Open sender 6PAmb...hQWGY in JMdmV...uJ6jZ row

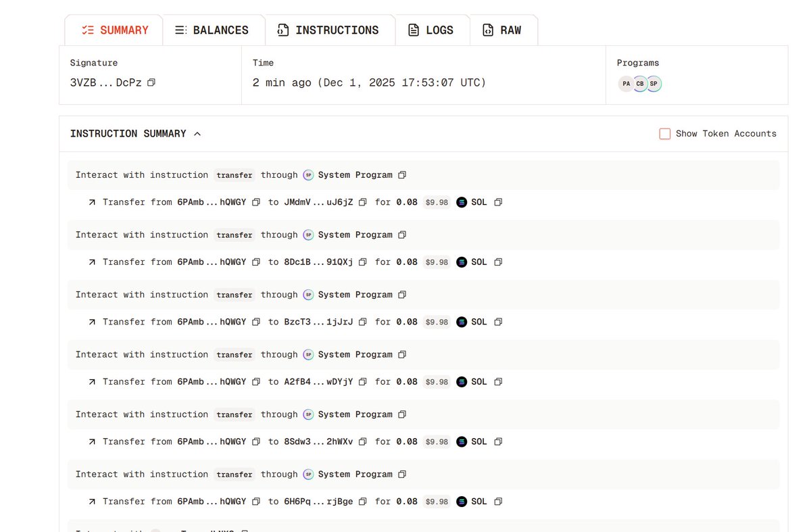(x=212, y=202)
